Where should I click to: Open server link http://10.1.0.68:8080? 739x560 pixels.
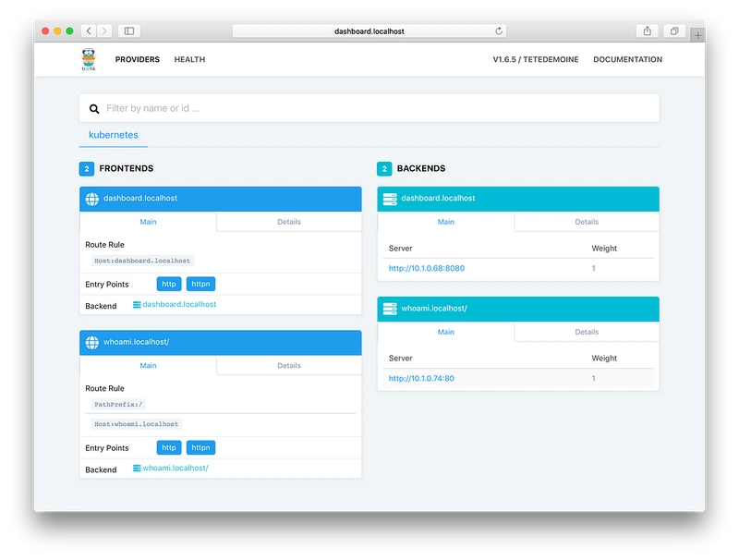(427, 268)
